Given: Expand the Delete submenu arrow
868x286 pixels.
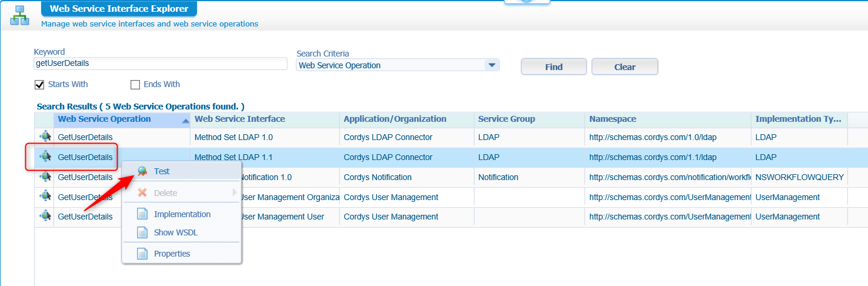Looking at the screenshot, I should [x=235, y=192].
